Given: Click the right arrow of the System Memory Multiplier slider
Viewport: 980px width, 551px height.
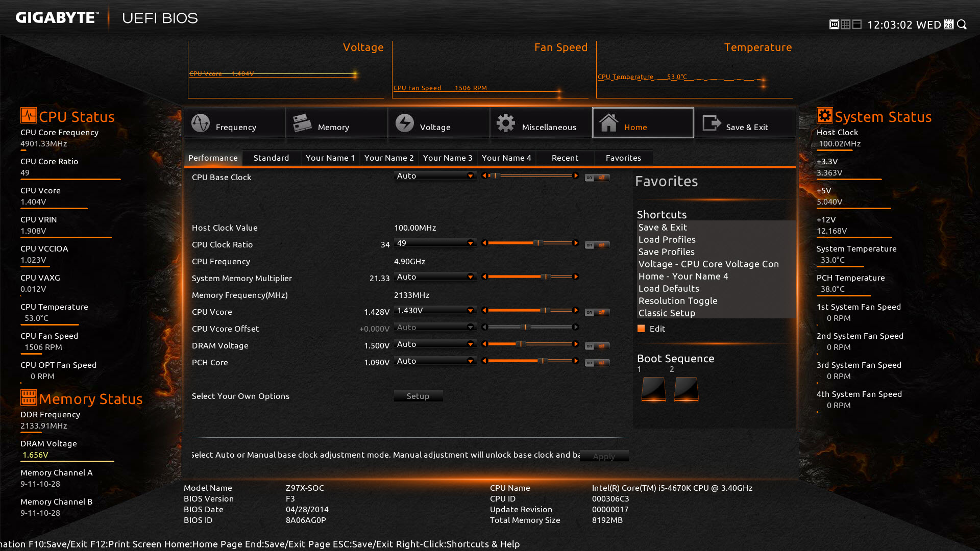Looking at the screenshot, I should (576, 277).
